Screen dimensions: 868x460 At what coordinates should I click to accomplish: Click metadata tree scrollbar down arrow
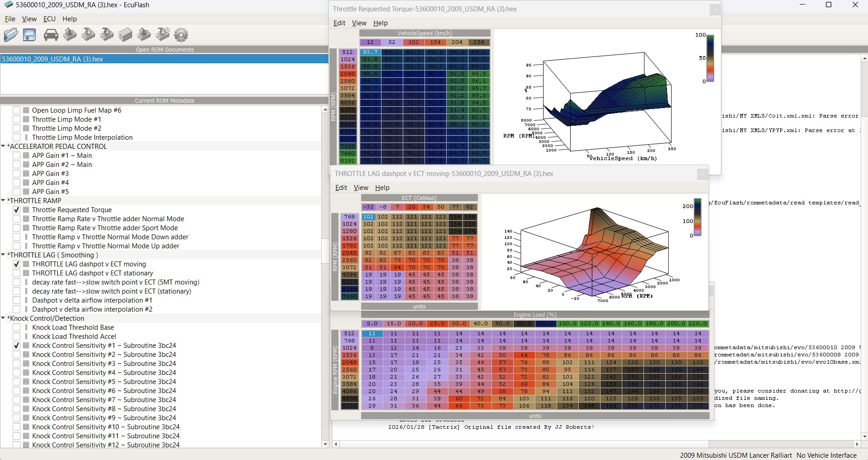click(x=325, y=445)
